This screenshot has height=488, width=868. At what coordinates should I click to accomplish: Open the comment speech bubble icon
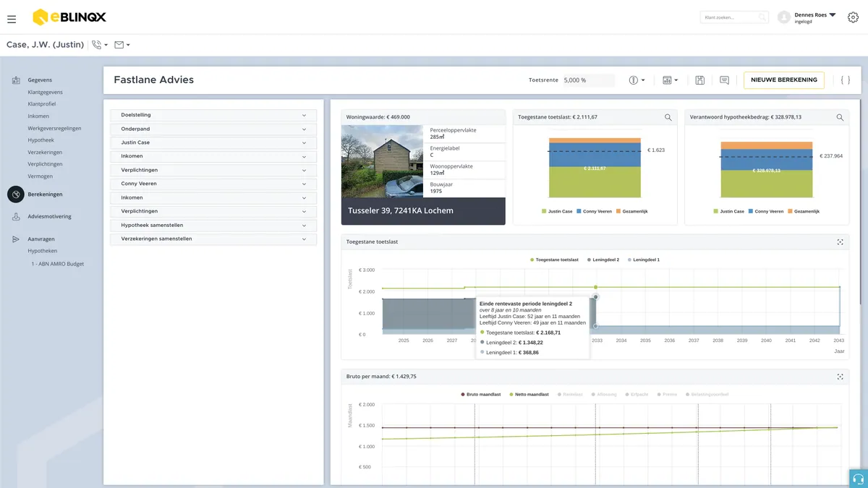[x=724, y=80]
